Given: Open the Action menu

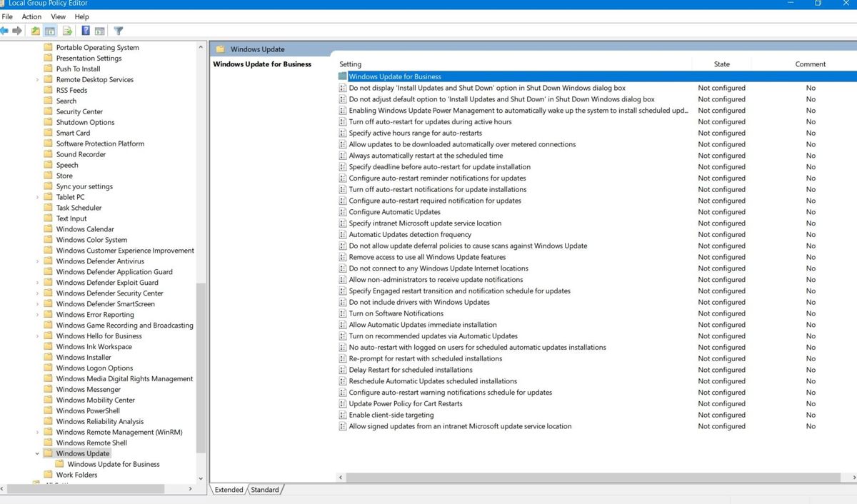Looking at the screenshot, I should tap(31, 16).
